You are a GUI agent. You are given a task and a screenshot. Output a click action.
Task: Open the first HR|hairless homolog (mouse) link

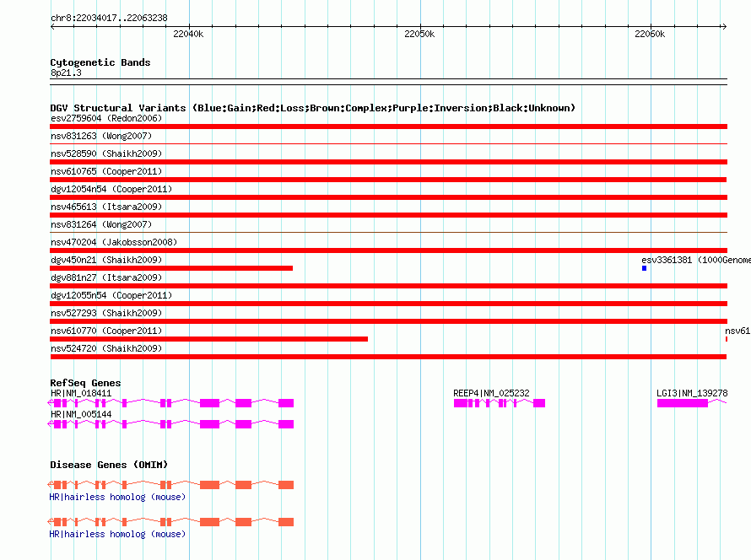[117, 497]
